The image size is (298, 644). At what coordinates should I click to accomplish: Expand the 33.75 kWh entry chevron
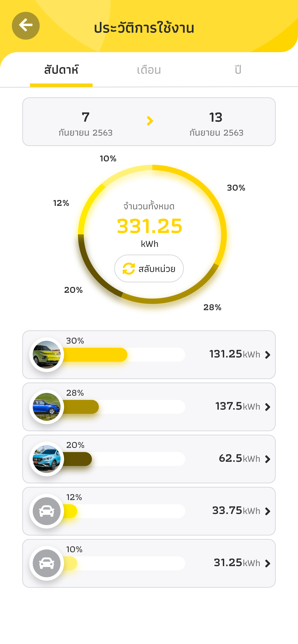click(x=267, y=511)
